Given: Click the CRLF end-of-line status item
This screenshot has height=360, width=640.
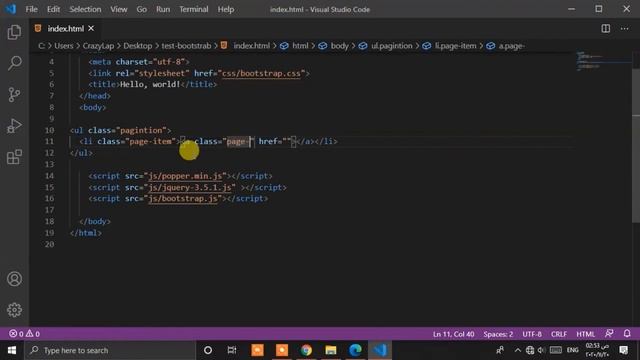Looking at the screenshot, I should [559, 334].
